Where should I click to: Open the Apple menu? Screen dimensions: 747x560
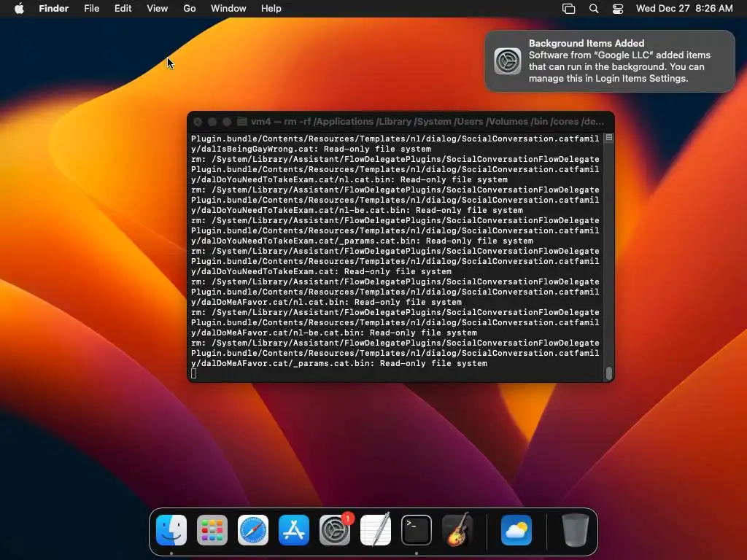point(19,8)
